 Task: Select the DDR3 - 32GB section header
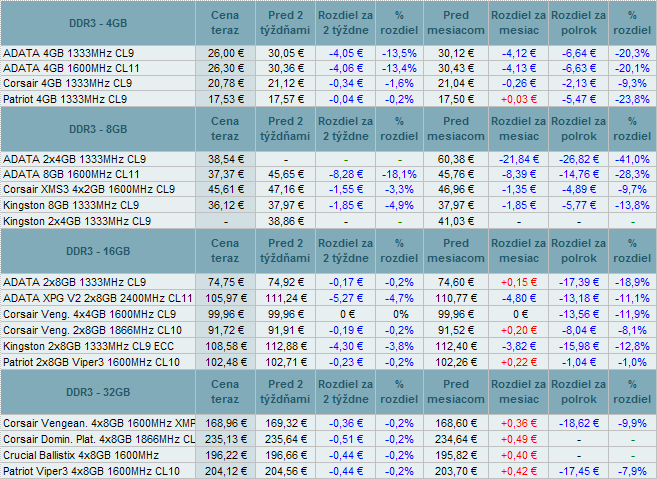pos(98,392)
